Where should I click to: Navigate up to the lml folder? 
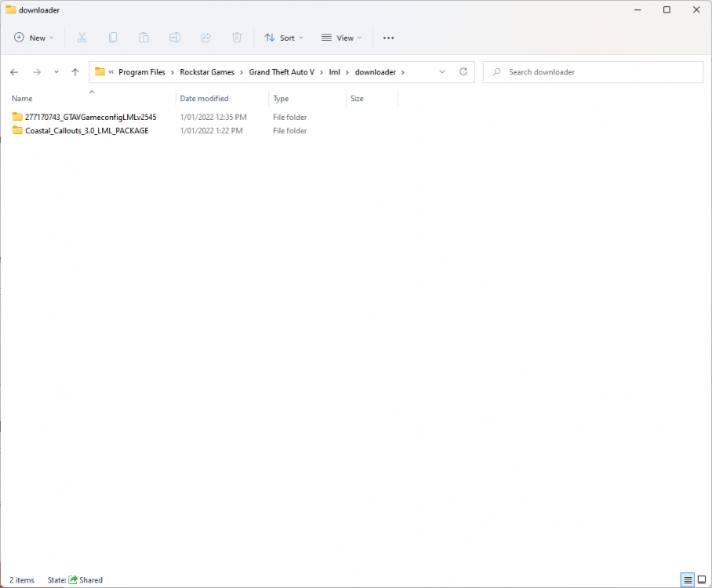(74, 71)
